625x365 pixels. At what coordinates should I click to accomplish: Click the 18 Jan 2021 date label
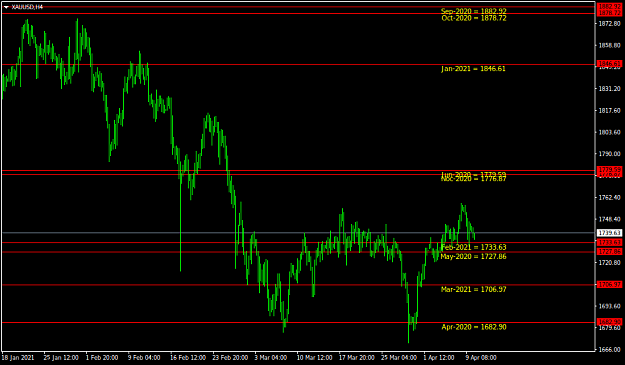pos(18,357)
